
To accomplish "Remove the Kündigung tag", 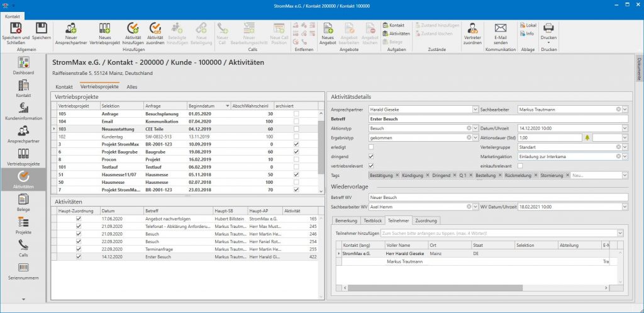I will 428,175.
